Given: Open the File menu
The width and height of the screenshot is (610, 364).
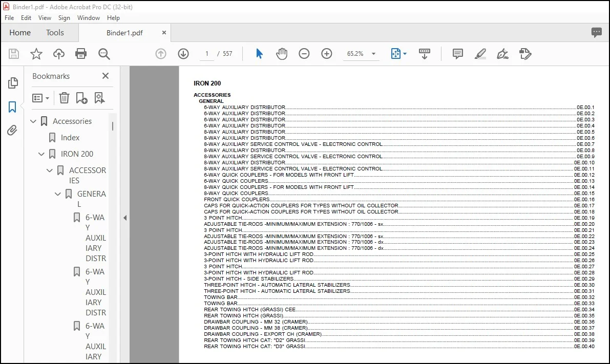Looking at the screenshot, I should (x=9, y=18).
